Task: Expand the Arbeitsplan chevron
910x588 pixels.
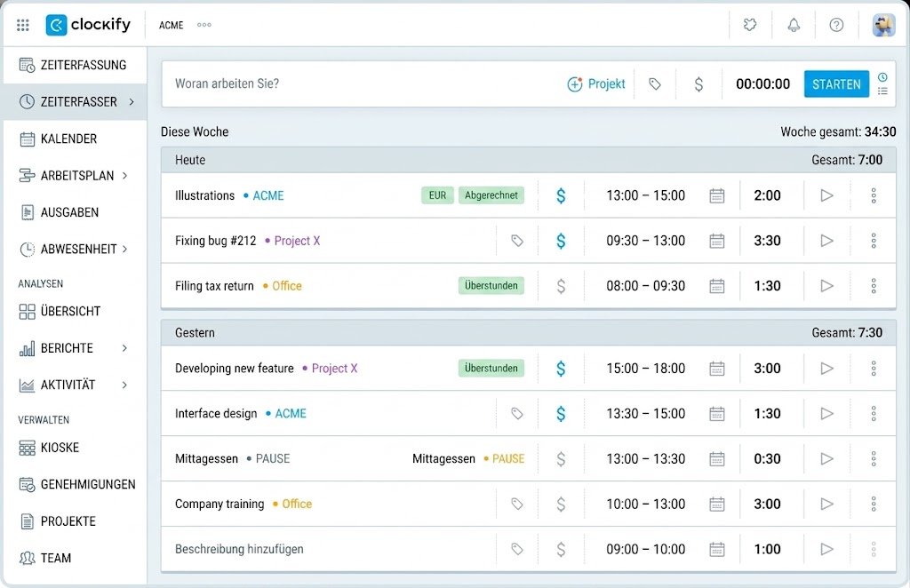Action: click(x=124, y=176)
